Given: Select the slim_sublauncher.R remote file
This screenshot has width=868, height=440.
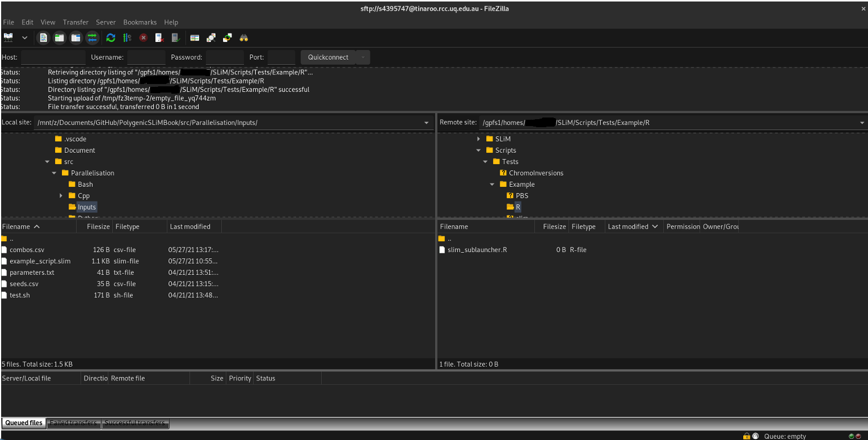Looking at the screenshot, I should pos(477,250).
